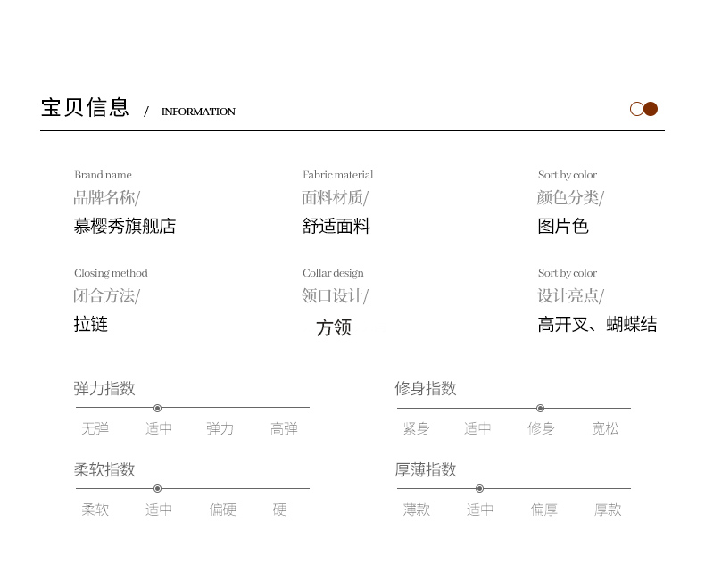Click 偏厚 on the thickness scale

click(543, 509)
